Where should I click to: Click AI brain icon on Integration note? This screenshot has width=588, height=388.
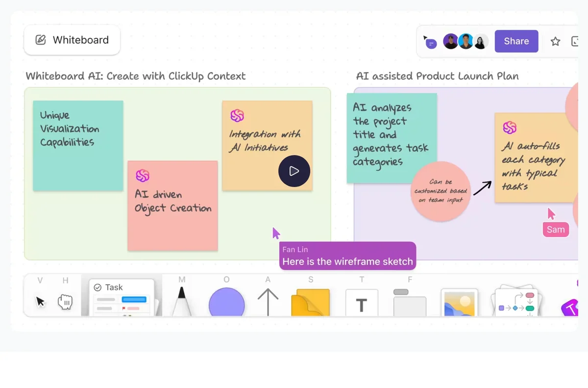tap(237, 116)
